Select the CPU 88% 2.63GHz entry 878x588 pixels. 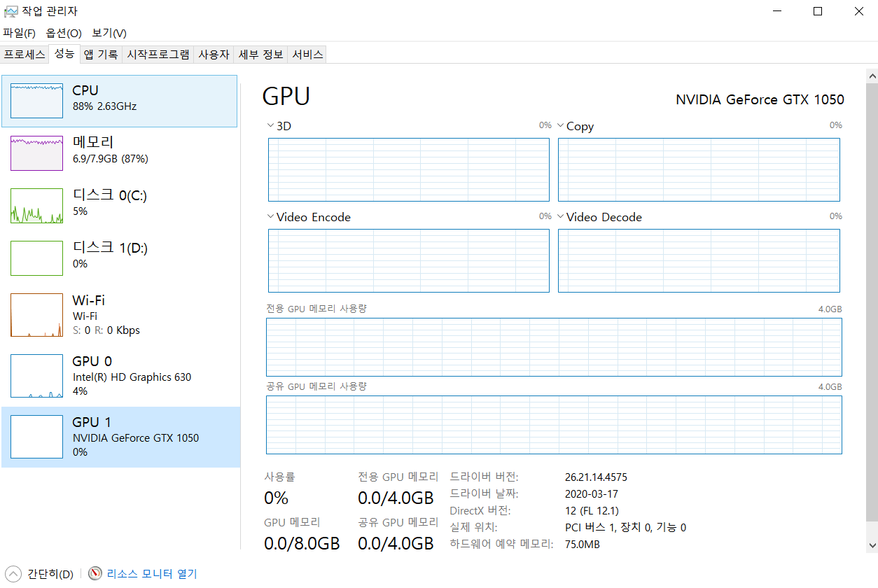point(120,101)
